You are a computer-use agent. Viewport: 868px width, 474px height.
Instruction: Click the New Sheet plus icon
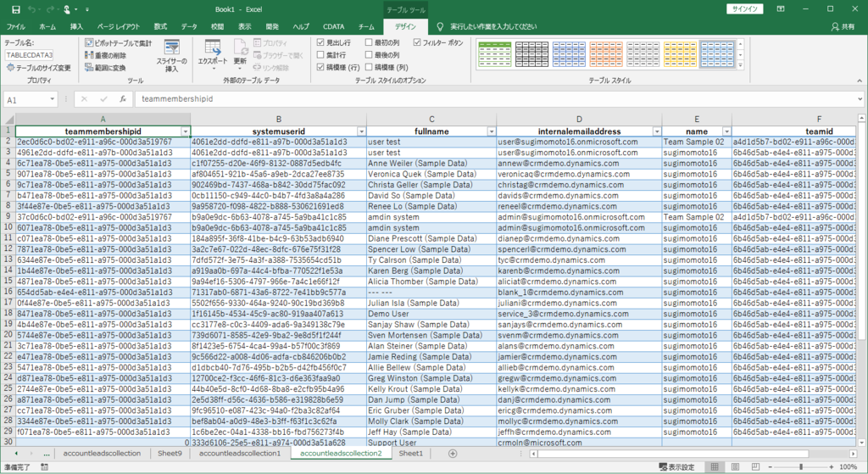(x=453, y=454)
